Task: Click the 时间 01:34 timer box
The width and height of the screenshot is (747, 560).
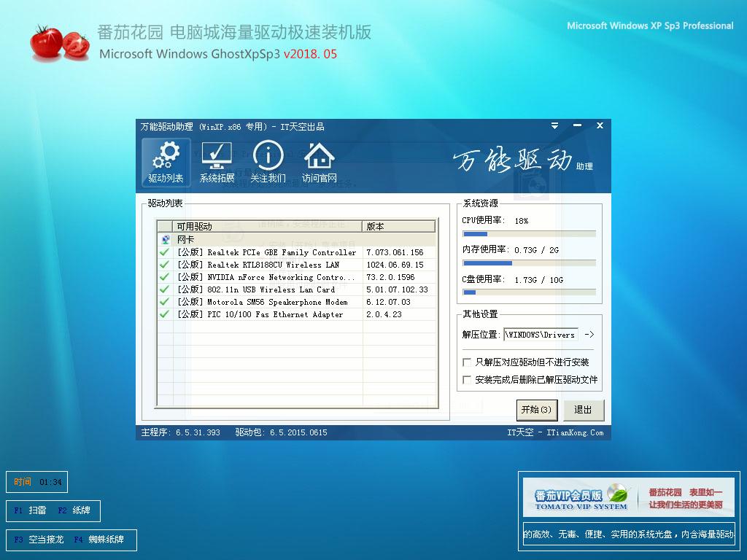Action: 36,482
